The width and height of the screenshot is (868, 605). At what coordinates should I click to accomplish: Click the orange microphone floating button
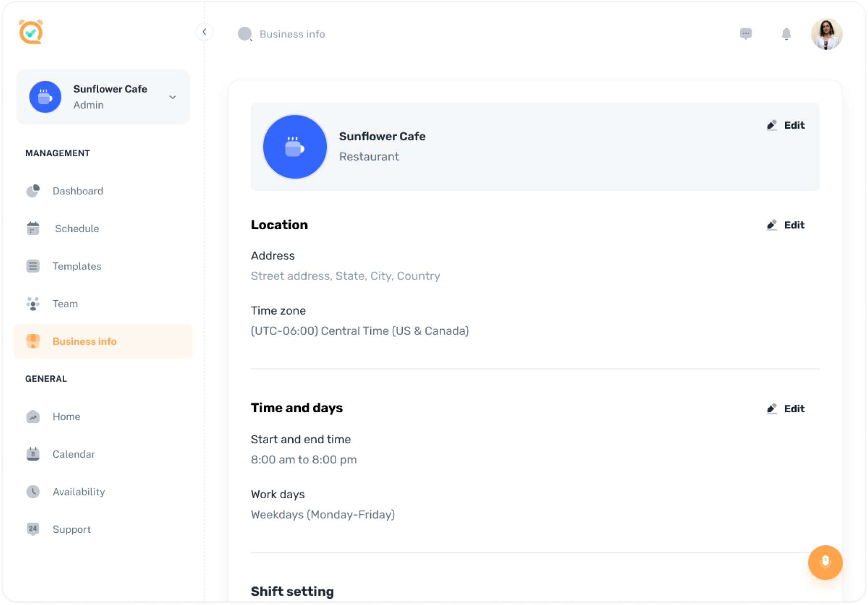coord(825,562)
